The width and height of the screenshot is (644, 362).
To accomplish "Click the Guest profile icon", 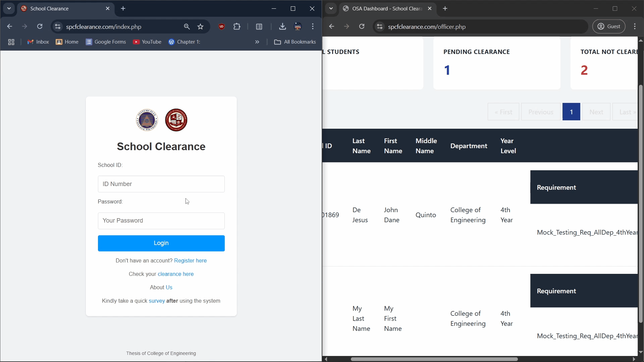I will click(609, 26).
